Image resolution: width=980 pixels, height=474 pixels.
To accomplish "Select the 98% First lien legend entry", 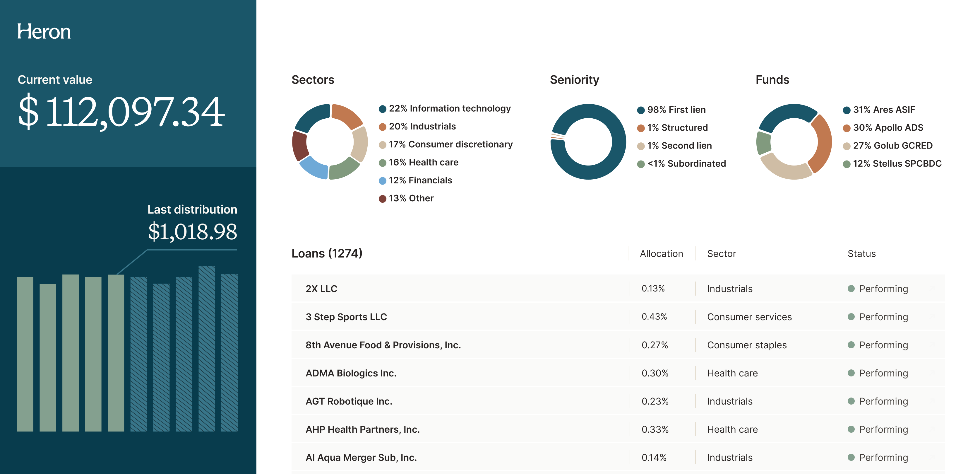I will point(671,110).
